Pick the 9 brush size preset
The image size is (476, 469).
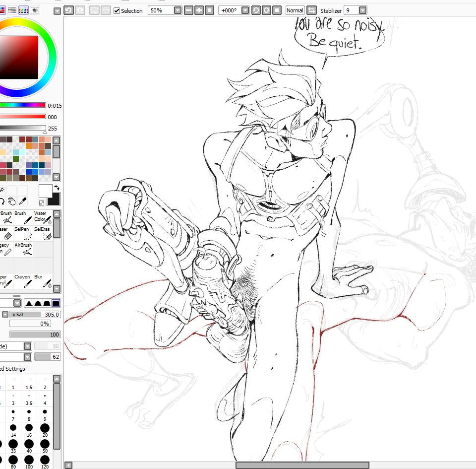click(x=45, y=414)
